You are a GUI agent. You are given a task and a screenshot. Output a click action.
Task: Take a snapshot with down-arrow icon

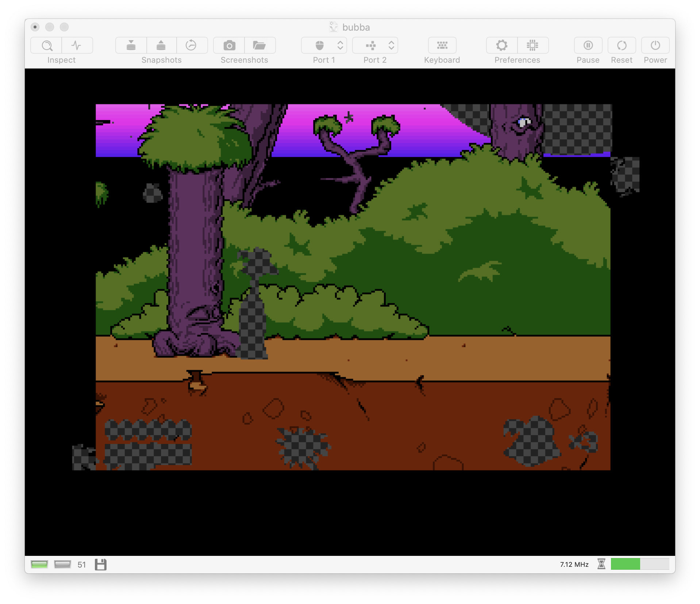pos(131,46)
